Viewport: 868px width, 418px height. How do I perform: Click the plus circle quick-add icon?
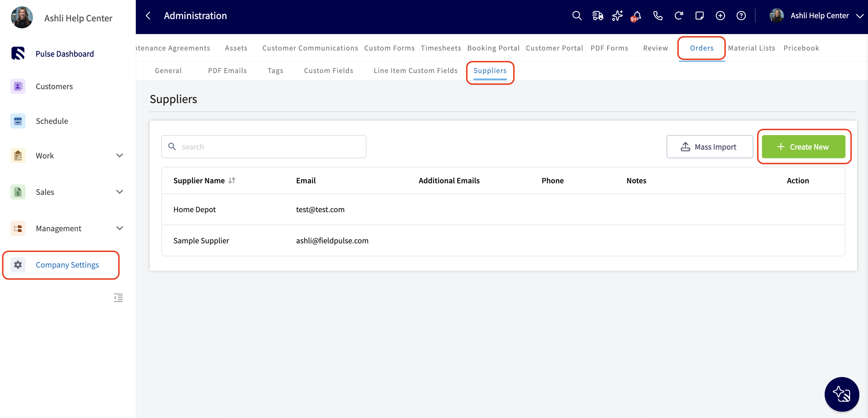pos(720,16)
